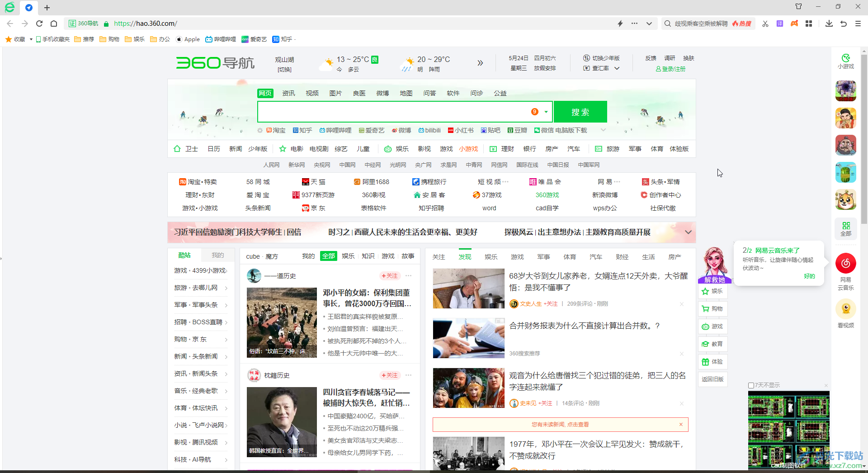Open the 换肤 link

tap(689, 58)
